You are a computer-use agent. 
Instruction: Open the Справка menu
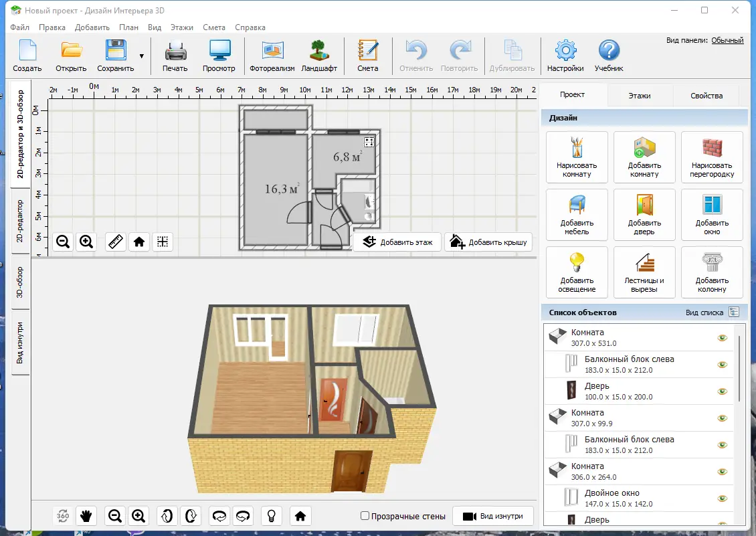tap(250, 27)
